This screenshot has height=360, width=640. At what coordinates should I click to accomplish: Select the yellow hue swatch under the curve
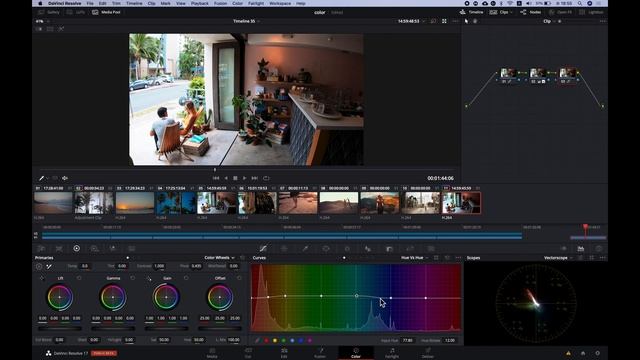click(x=275, y=340)
